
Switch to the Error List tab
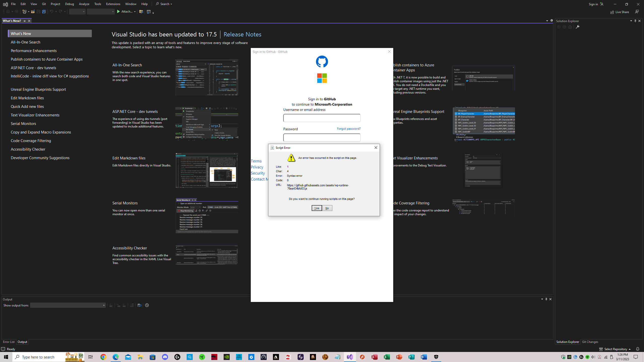tap(9, 342)
